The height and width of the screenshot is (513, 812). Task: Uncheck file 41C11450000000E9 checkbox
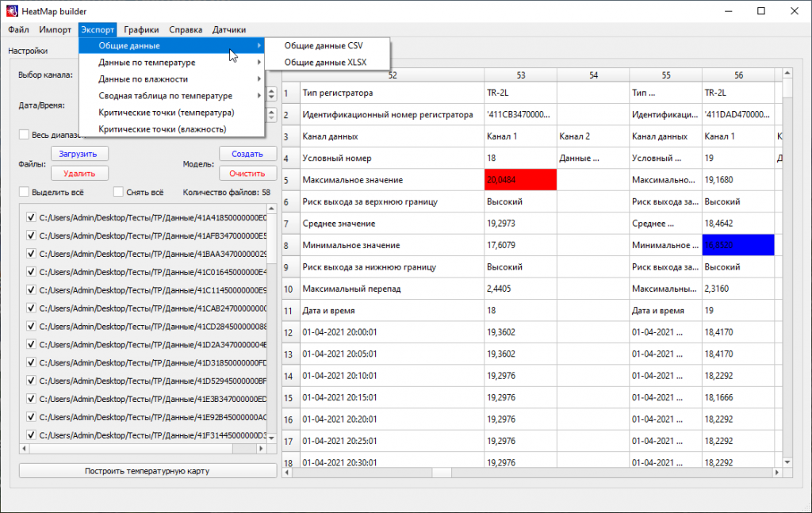[x=31, y=290]
